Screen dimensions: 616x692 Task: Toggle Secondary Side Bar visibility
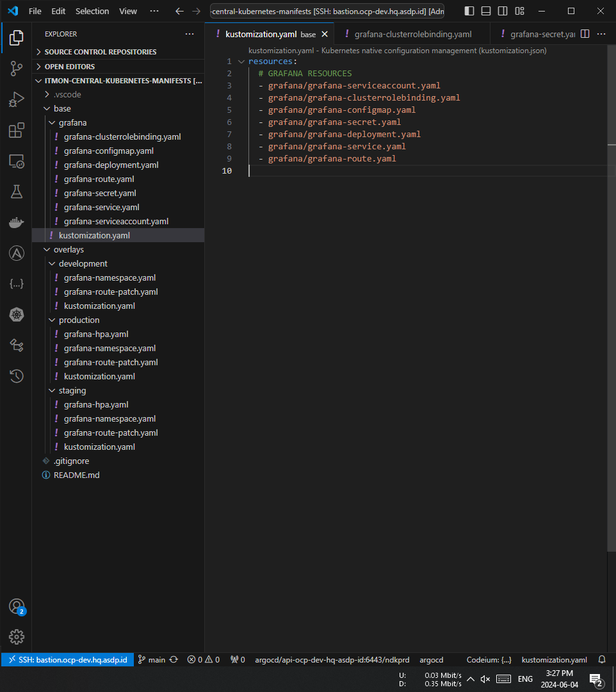click(503, 11)
